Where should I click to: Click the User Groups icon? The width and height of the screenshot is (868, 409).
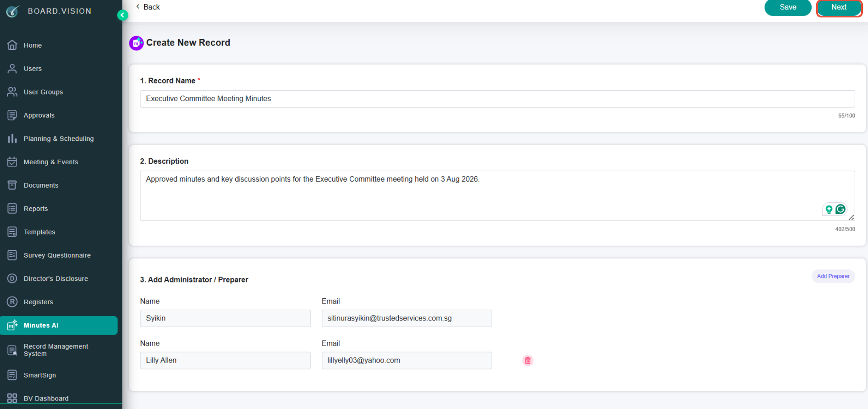click(12, 92)
